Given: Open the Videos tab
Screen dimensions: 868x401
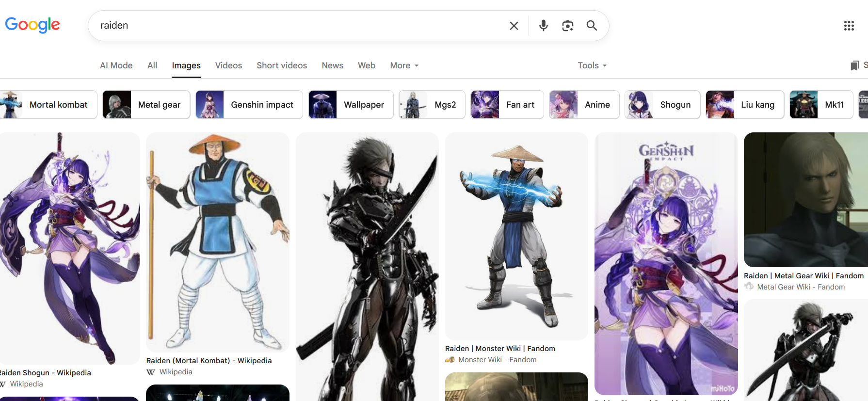Looking at the screenshot, I should (x=228, y=65).
